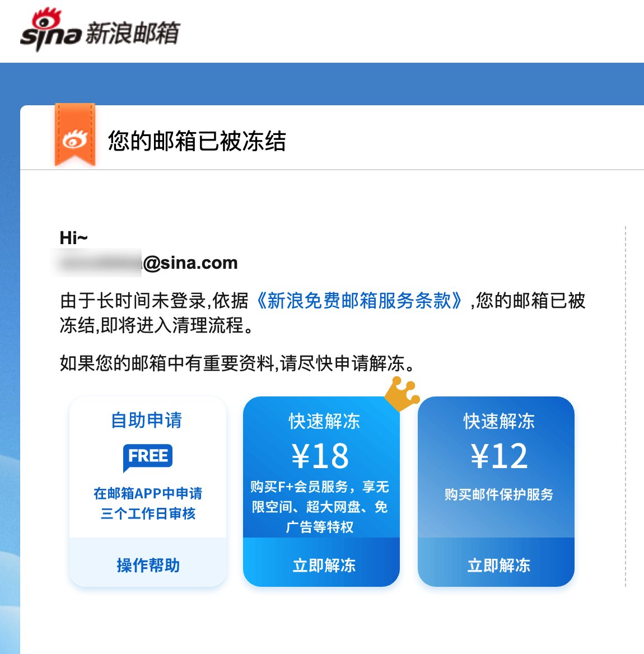The width and height of the screenshot is (644, 654).
Task: Click the 新浪邮箱 logo text
Action: click(132, 32)
